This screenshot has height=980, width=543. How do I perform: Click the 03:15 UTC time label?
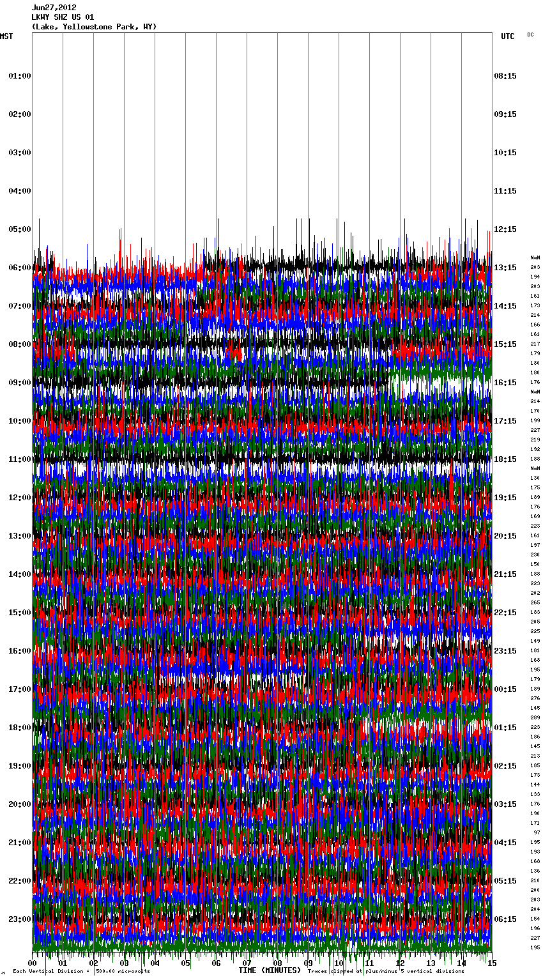505,804
